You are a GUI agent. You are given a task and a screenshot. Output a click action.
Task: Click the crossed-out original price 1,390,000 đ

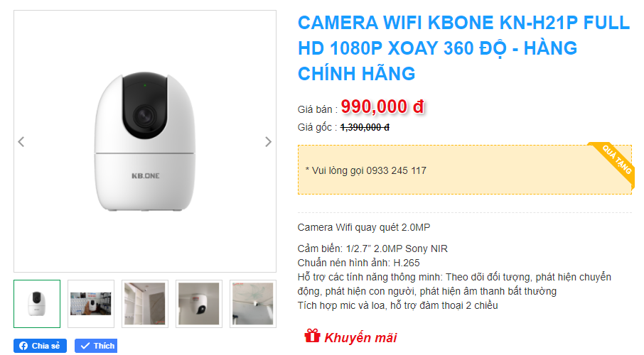[365, 128]
